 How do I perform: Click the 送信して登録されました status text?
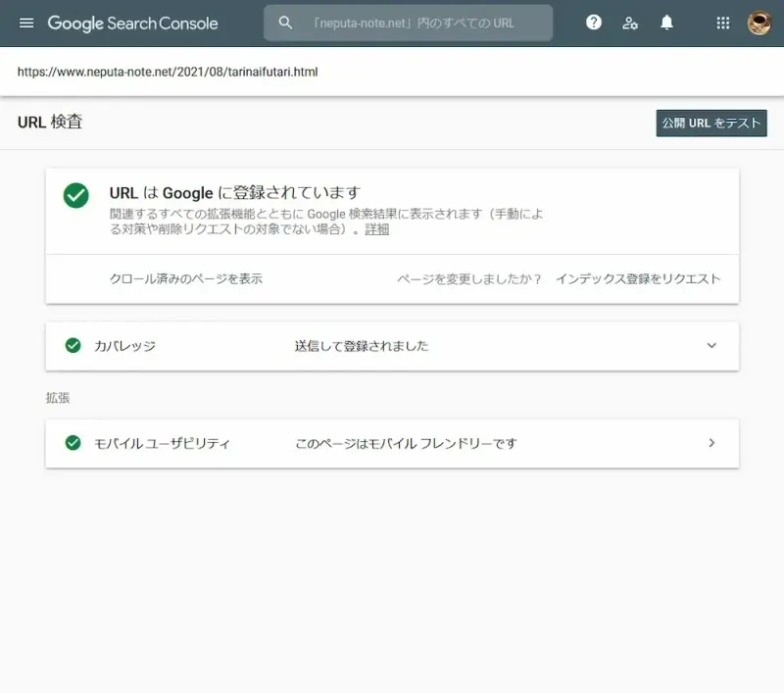coord(362,346)
